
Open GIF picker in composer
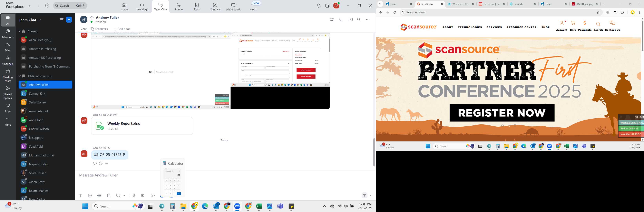99,196
